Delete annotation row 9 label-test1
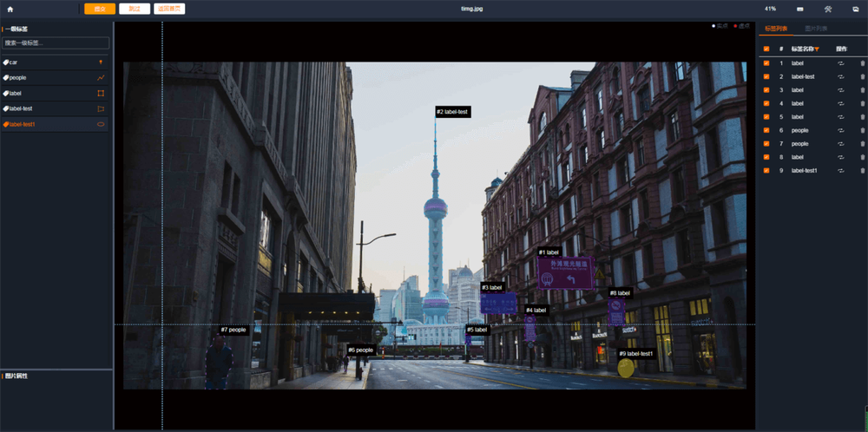Image resolution: width=868 pixels, height=432 pixels. click(x=862, y=171)
